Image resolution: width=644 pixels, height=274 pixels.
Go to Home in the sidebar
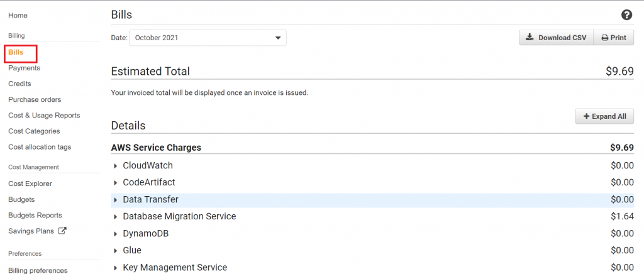coord(18,15)
